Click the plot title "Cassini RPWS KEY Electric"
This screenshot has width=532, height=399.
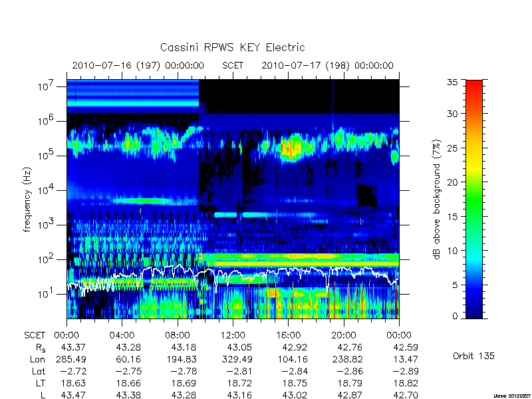(232, 47)
